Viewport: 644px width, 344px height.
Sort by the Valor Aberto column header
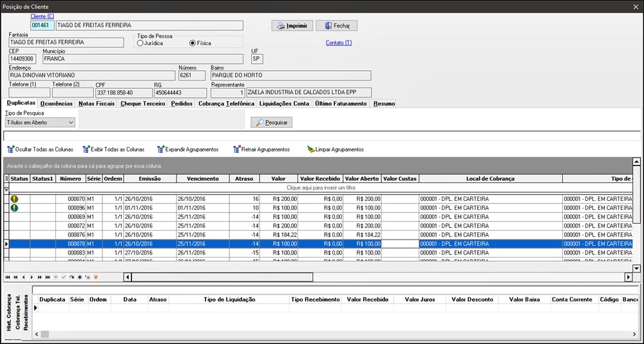point(362,179)
